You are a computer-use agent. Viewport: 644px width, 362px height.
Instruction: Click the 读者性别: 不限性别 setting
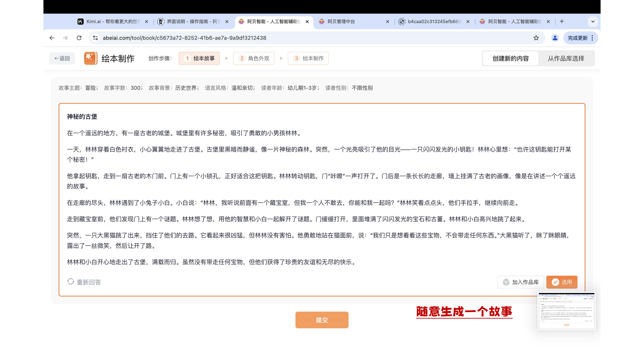click(x=349, y=88)
